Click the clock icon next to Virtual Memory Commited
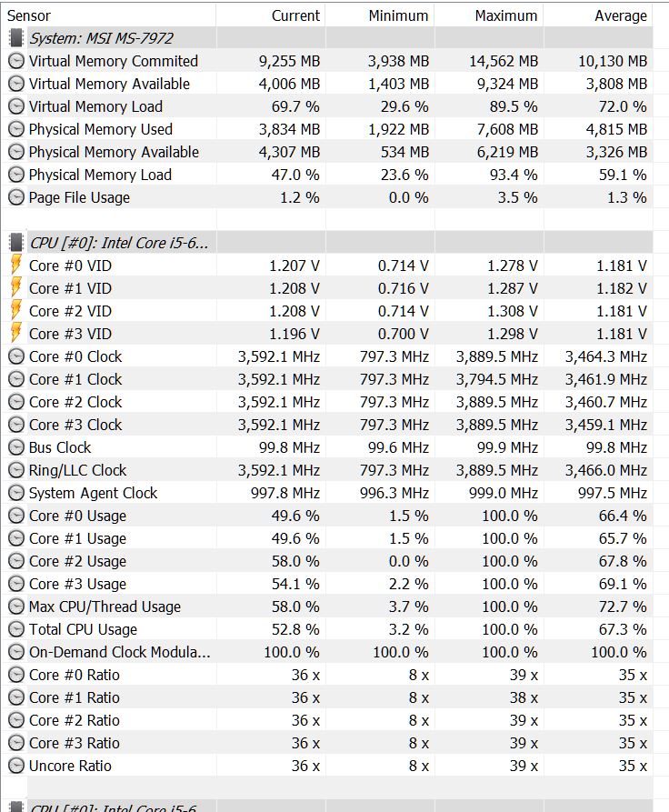The width and height of the screenshot is (669, 812). [16, 61]
